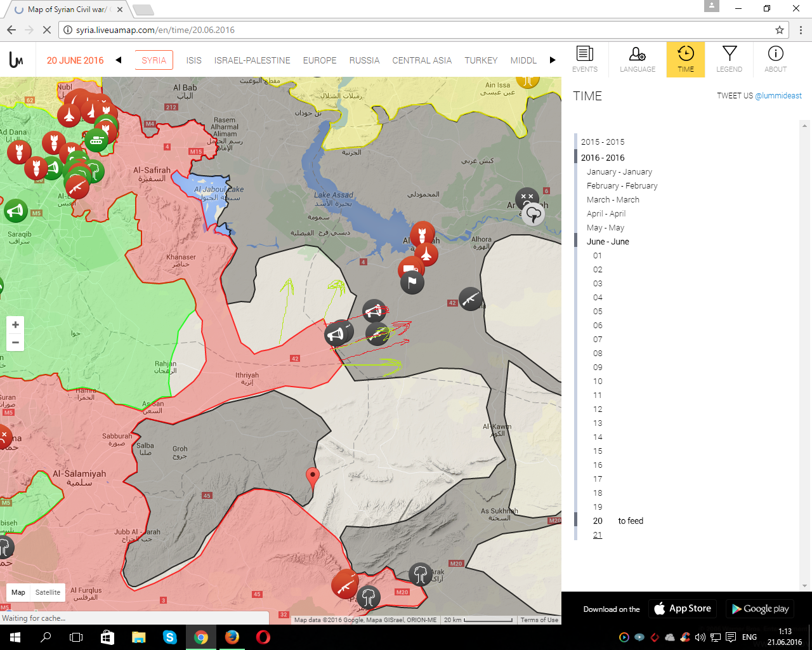
Task: Click the gray cloud marker on the map
Action: click(534, 214)
